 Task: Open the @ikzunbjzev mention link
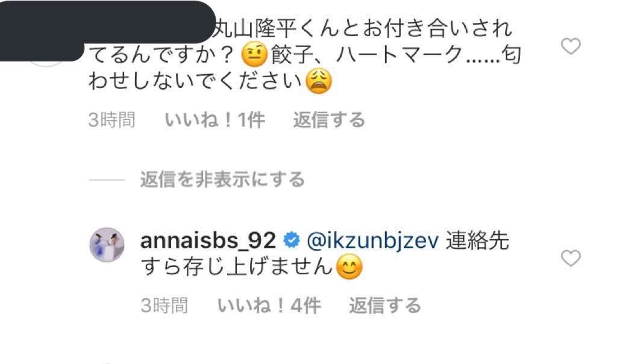click(x=372, y=240)
